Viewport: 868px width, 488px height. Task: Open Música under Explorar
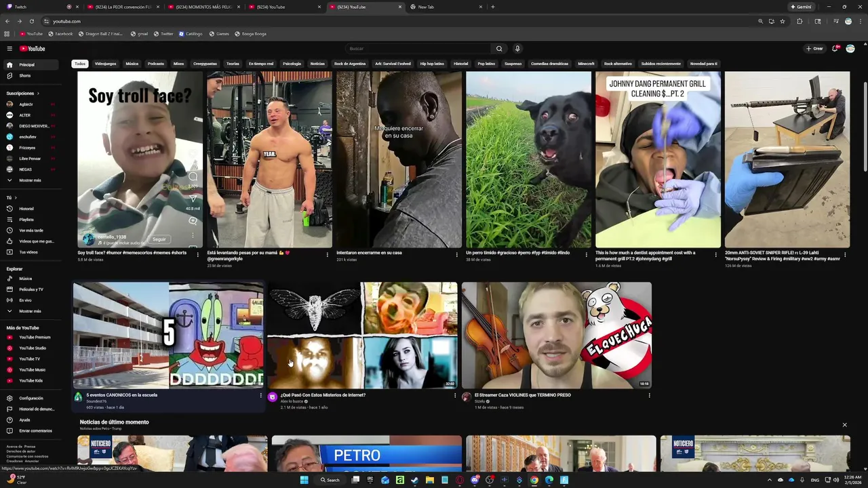[31, 279]
